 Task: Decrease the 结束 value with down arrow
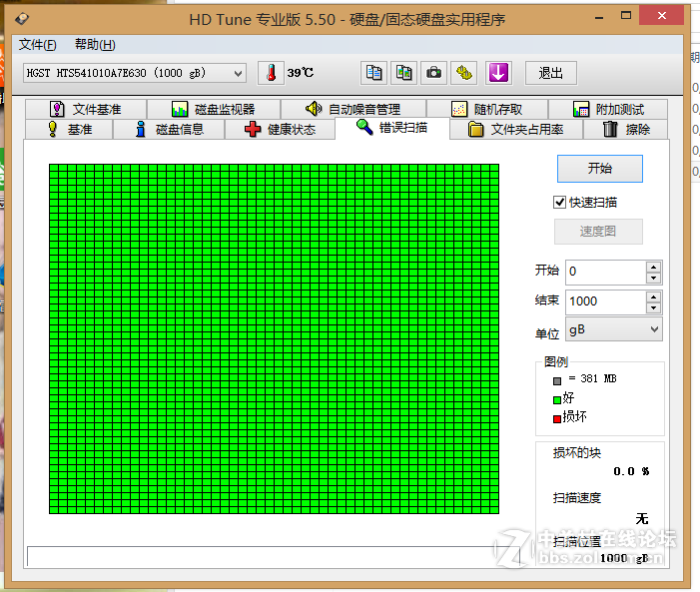[x=654, y=307]
